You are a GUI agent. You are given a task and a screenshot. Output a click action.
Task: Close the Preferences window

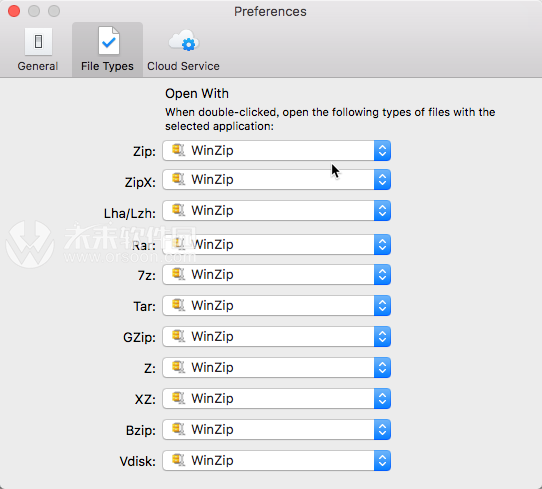[14, 11]
